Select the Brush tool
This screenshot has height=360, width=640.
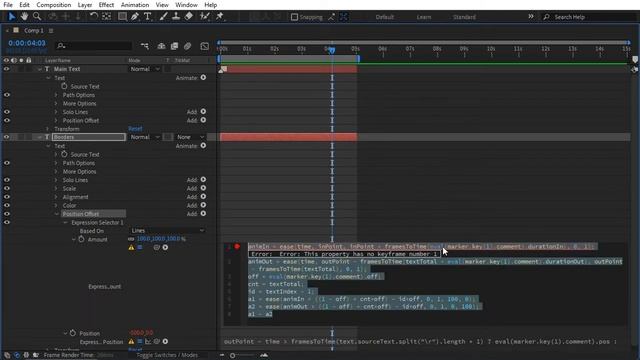click(x=163, y=16)
